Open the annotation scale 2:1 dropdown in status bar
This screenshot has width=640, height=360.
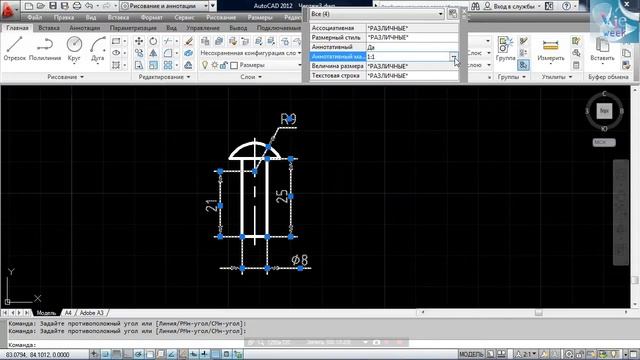tap(527, 354)
